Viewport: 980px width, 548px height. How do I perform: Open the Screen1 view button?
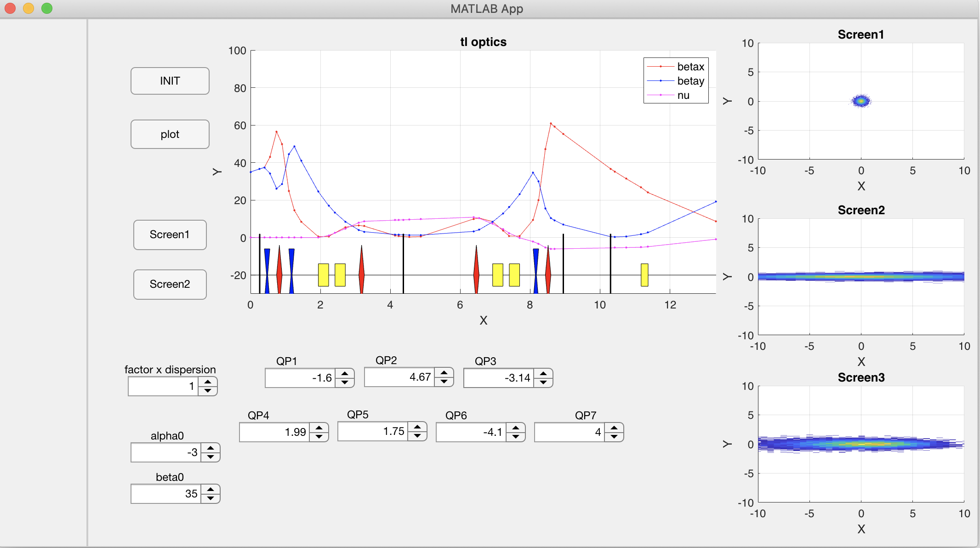[x=170, y=234]
